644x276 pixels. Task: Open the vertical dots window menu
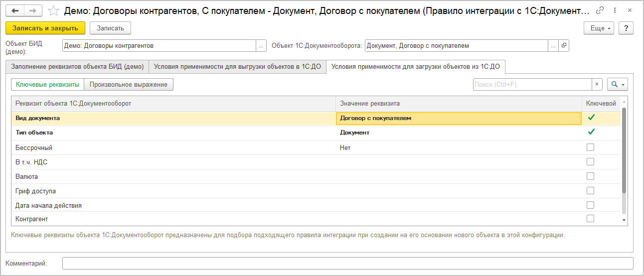(x=615, y=10)
